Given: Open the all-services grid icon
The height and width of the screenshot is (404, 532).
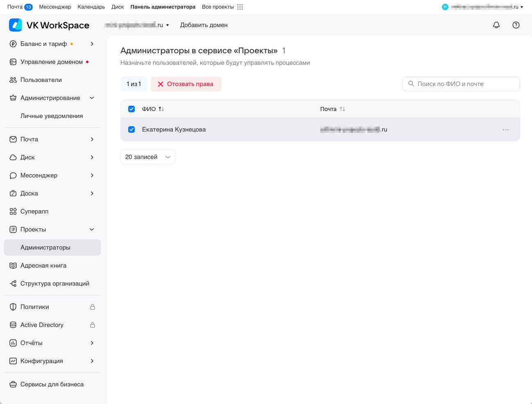Looking at the screenshot, I should click(x=240, y=7).
